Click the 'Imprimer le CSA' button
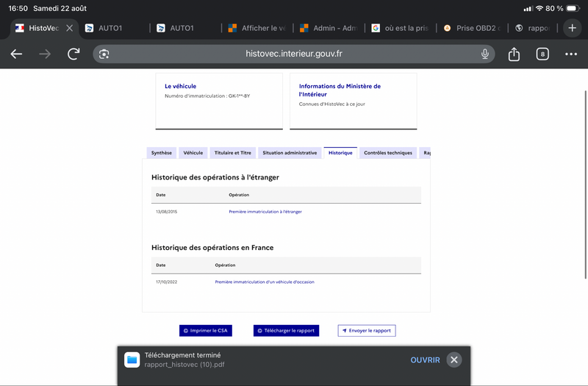The width and height of the screenshot is (588, 386). coord(206,330)
